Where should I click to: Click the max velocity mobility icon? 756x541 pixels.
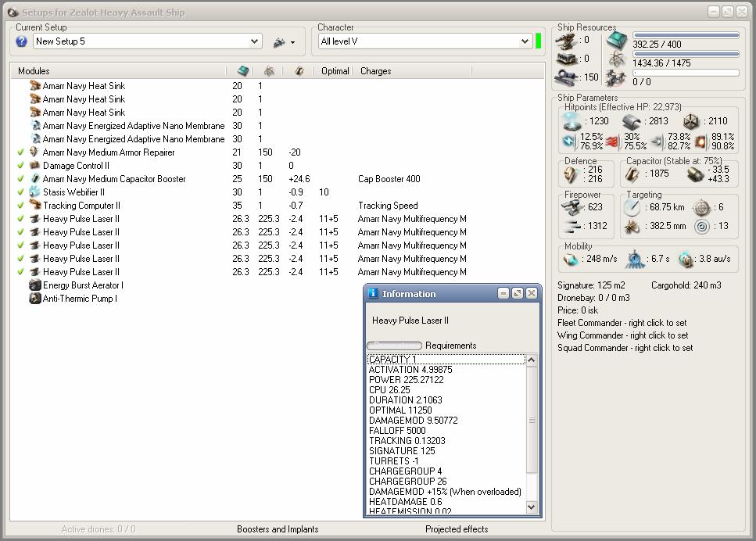571,259
